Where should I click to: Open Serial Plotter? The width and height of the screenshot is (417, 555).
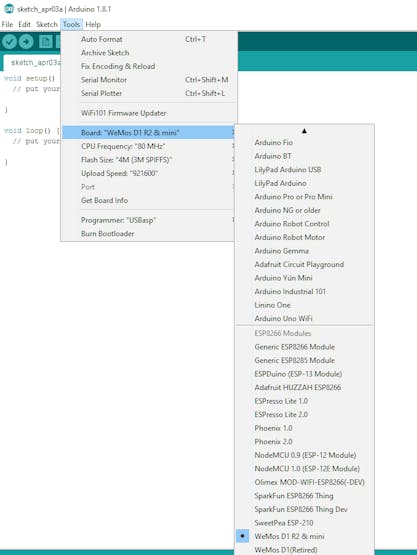coord(148,93)
